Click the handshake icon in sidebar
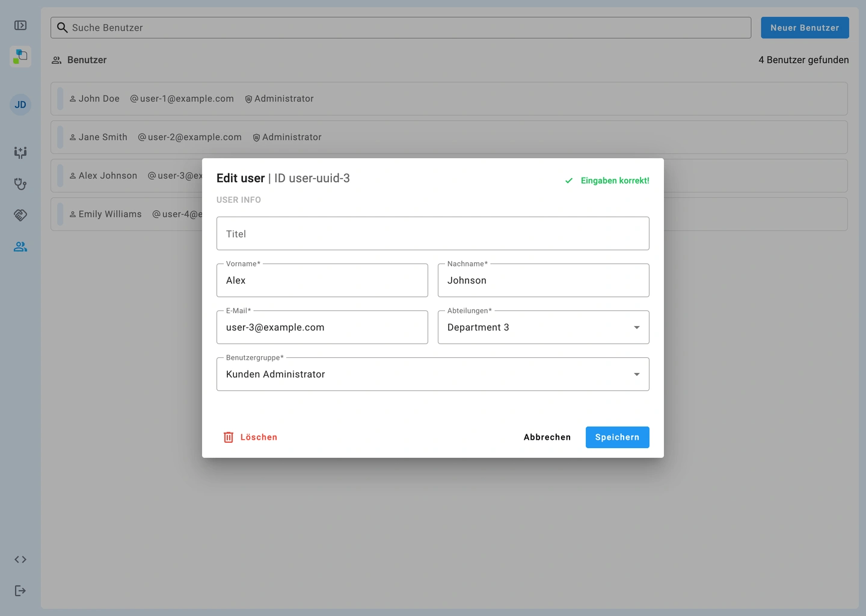 coord(20,215)
